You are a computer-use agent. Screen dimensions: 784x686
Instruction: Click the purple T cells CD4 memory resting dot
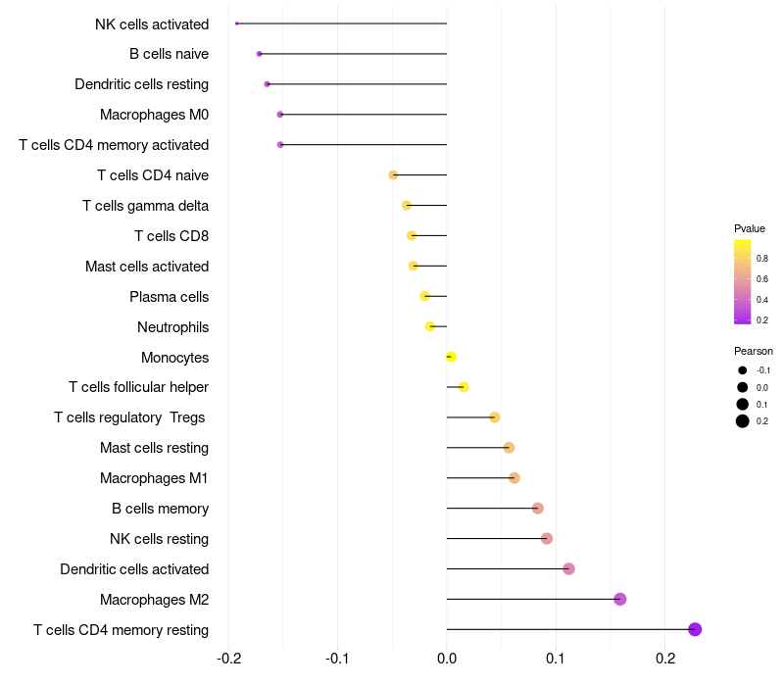[695, 629]
